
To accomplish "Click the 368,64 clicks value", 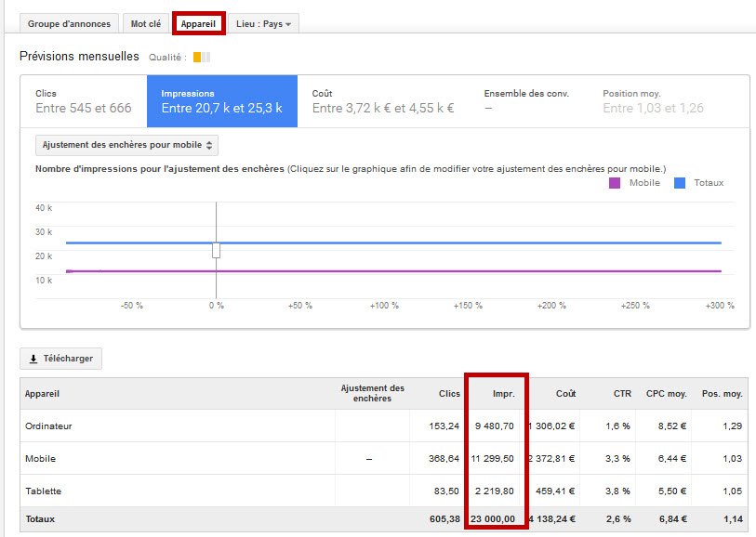I will click(444, 459).
